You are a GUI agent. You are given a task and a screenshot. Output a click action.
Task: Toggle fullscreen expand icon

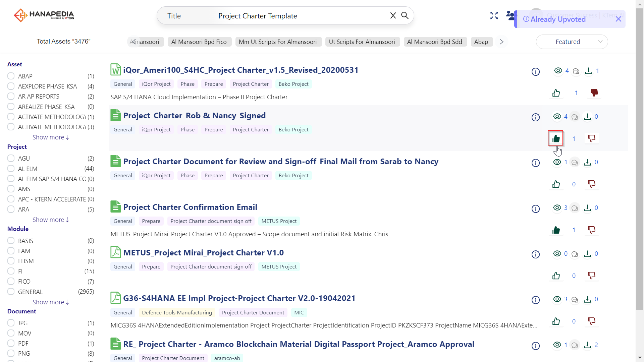click(494, 16)
